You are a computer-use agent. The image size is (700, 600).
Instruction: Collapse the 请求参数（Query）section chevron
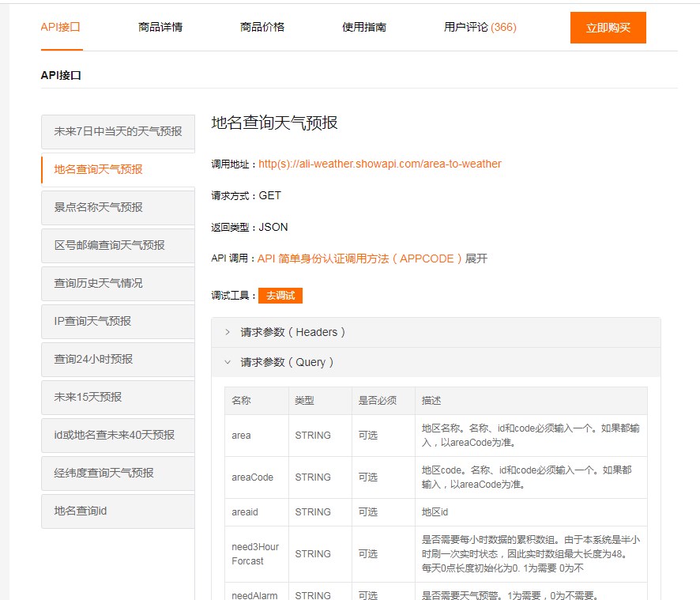(x=228, y=362)
